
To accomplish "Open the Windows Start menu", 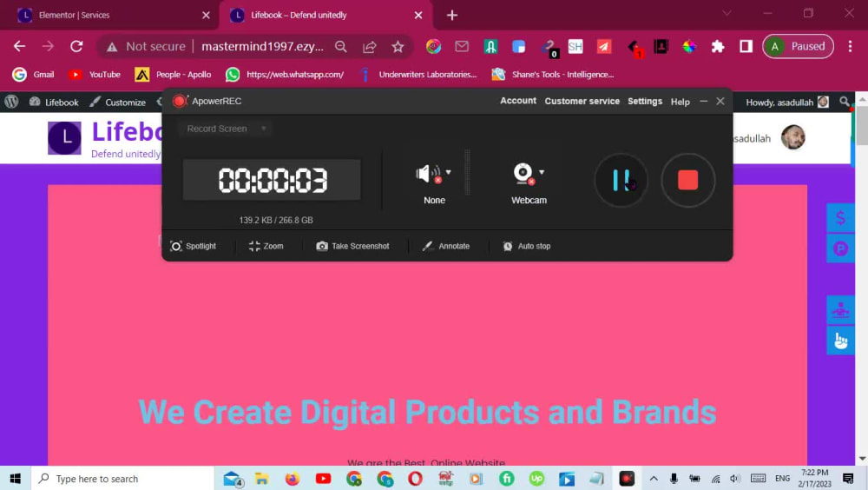I will coord(15,479).
